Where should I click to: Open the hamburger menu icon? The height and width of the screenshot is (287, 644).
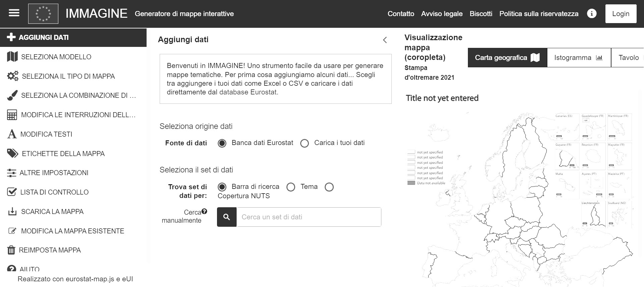click(x=14, y=13)
